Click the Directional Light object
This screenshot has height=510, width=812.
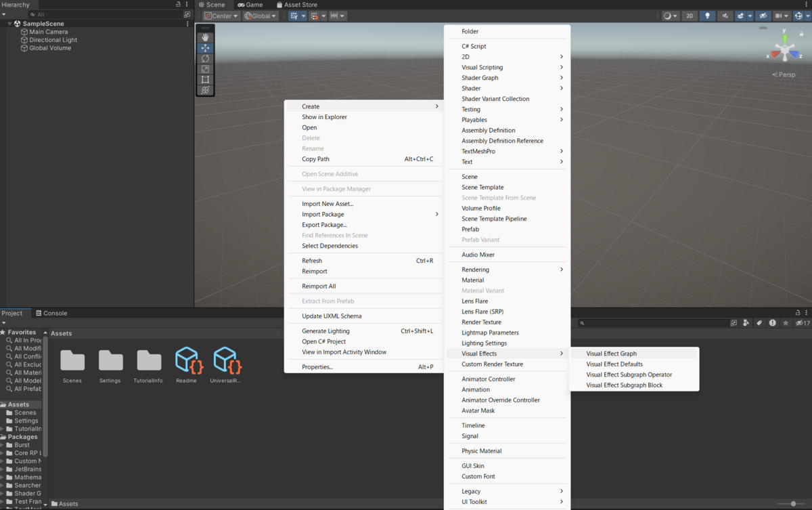53,40
